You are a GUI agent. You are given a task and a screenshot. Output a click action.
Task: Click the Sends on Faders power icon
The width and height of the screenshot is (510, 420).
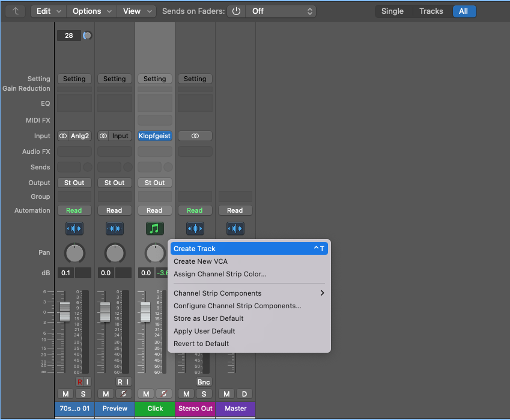[x=235, y=11]
